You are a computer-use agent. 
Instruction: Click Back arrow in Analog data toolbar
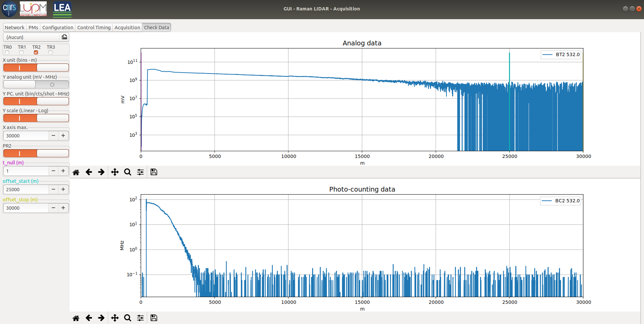[89, 172]
